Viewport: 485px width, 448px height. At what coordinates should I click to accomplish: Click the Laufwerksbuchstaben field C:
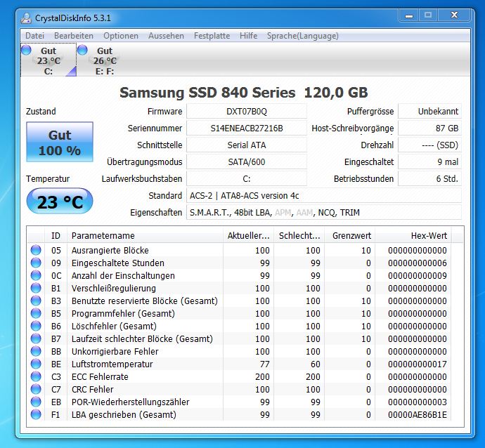pos(247,178)
